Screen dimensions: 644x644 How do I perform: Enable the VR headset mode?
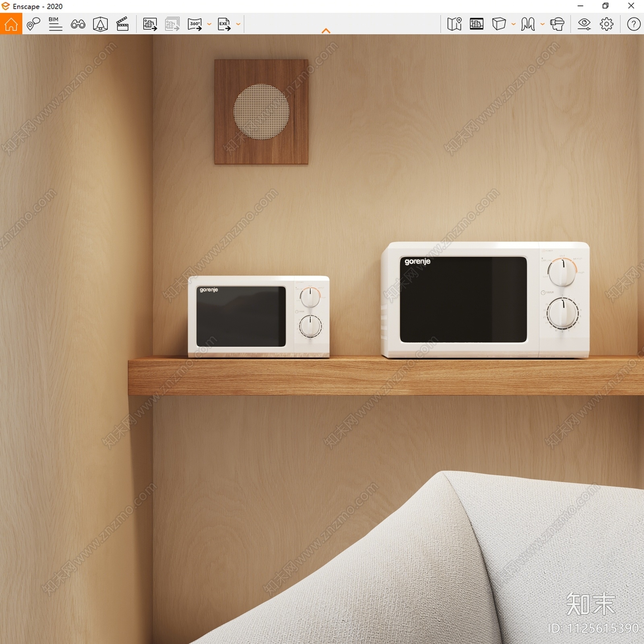[x=557, y=24]
